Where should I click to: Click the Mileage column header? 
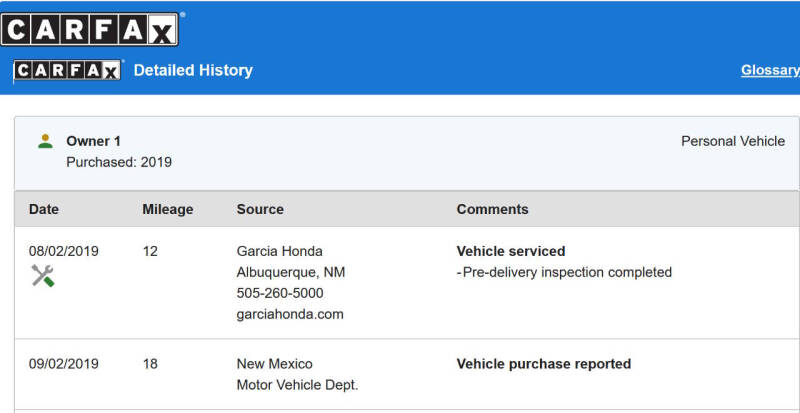point(168,209)
